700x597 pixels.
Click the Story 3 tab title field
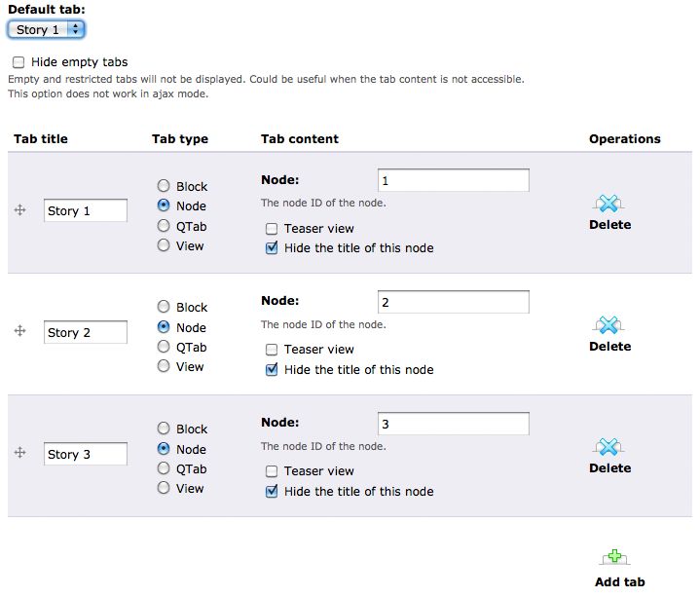click(85, 454)
